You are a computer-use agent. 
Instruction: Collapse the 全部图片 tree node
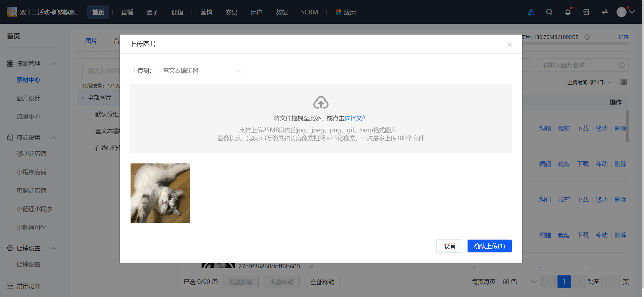[x=83, y=98]
